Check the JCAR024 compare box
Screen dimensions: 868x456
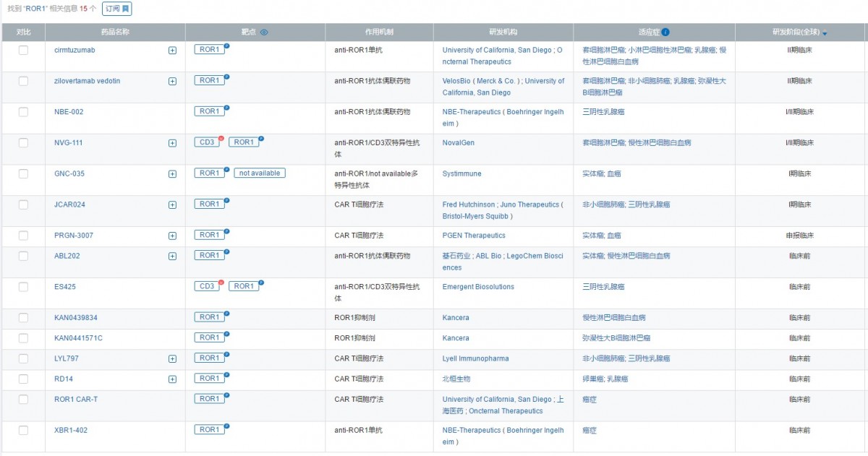[x=23, y=205]
